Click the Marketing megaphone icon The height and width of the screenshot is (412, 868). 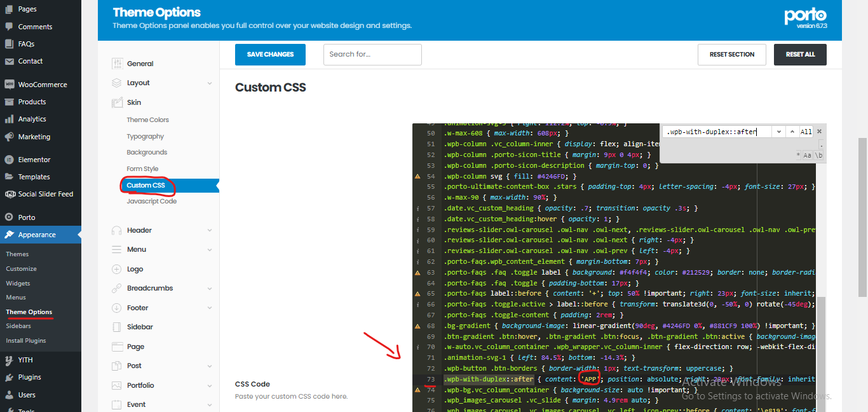pyautogui.click(x=9, y=137)
